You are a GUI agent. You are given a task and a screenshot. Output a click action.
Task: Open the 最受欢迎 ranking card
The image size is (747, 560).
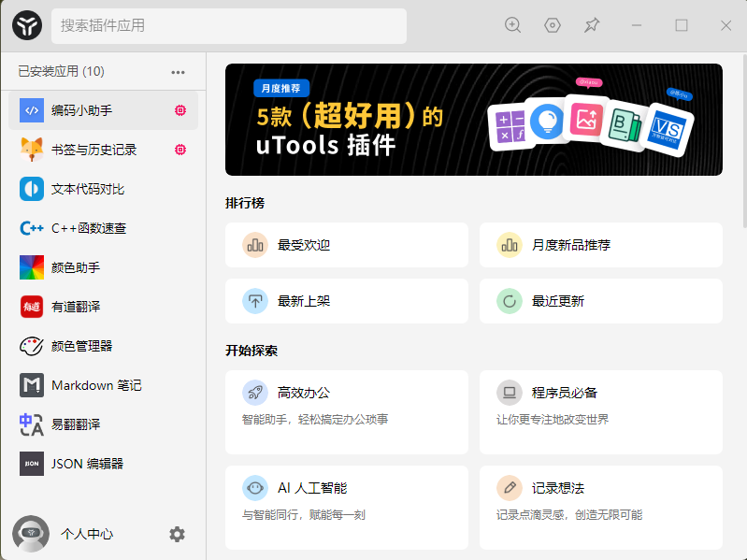click(347, 245)
